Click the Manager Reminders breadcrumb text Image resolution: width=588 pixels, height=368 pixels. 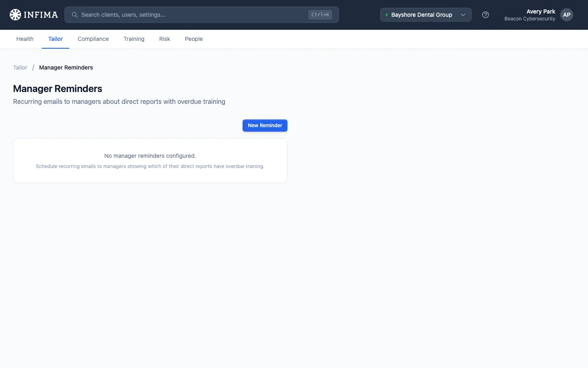66,67
